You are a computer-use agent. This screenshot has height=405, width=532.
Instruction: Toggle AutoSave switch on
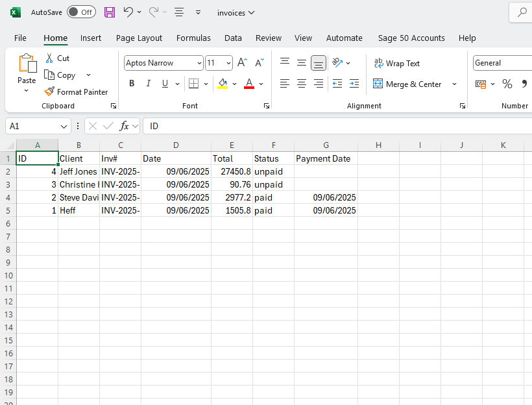pyautogui.click(x=82, y=12)
